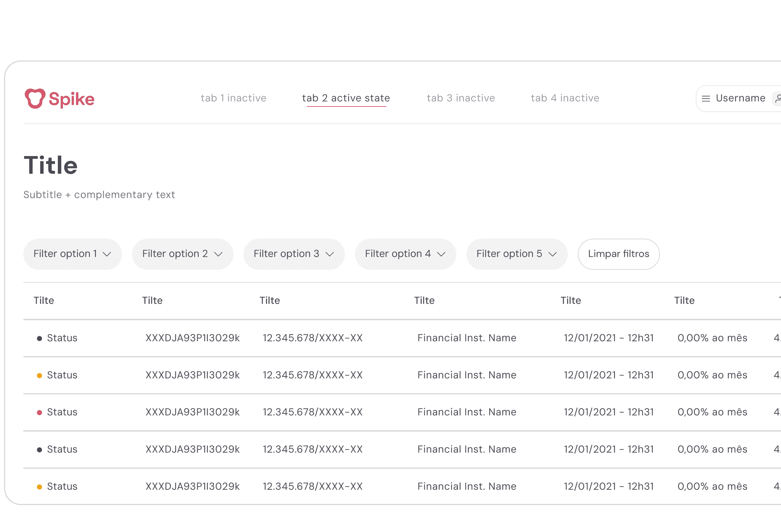
Task: Click the chevron arrow on Filter option 3
Action: coord(330,254)
